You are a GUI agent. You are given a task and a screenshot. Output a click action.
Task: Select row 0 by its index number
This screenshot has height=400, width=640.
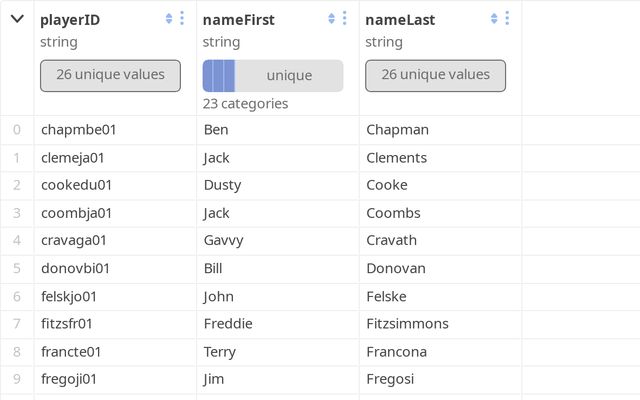pyautogui.click(x=16, y=130)
